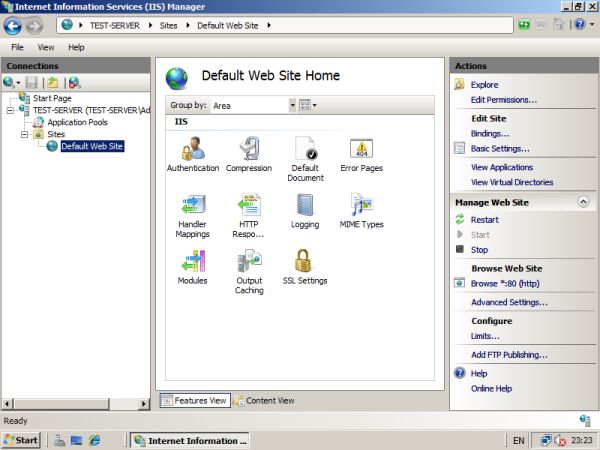Open Advanced Settings link
Screen dimensions: 600x450
point(509,302)
